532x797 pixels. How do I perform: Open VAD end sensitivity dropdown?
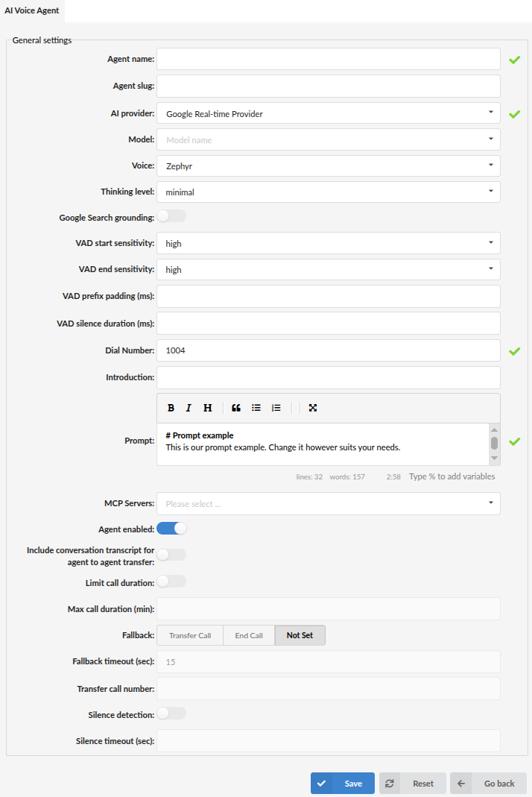tap(329, 269)
